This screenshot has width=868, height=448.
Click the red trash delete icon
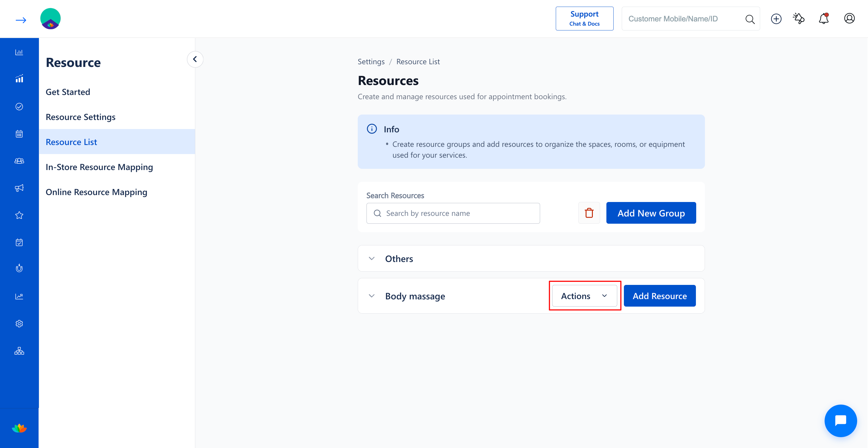click(x=589, y=213)
